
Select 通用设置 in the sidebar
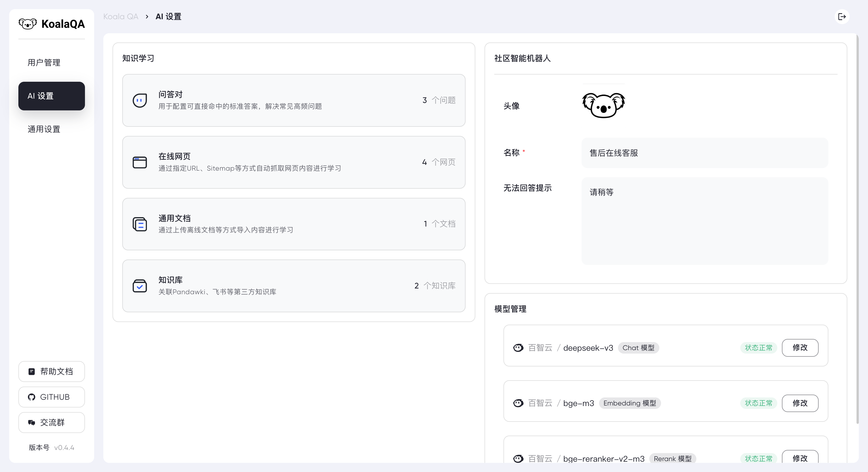pos(44,129)
